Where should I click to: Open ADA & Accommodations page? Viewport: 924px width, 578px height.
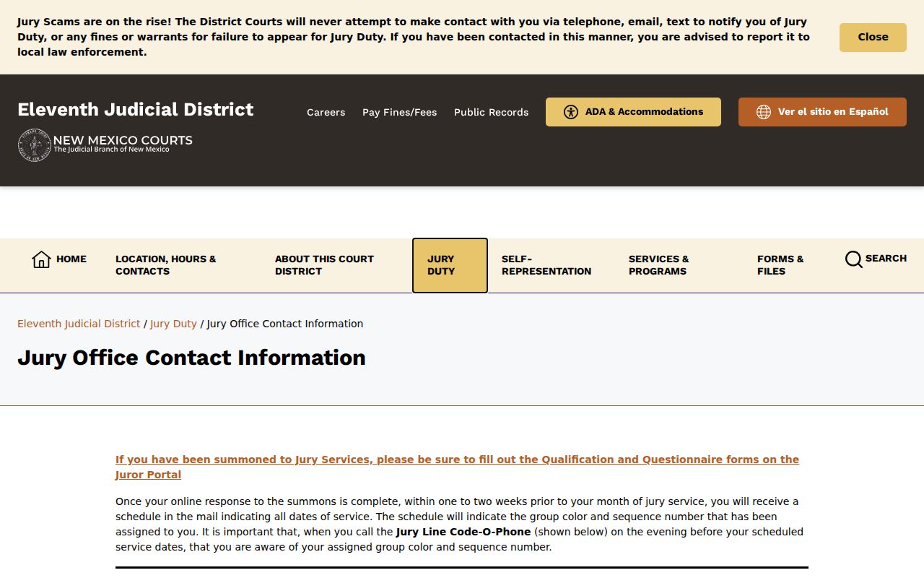[633, 112]
